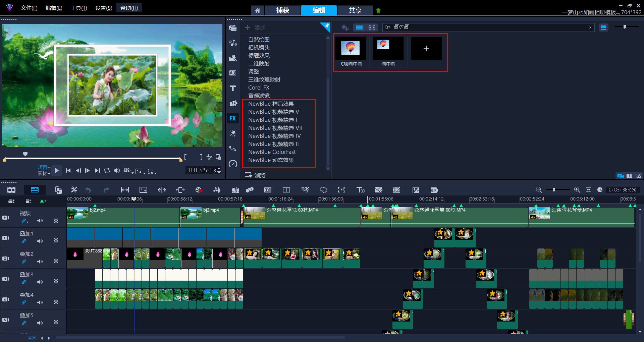
Task: Expand the 360 video dropdown arrow
Action: [x=132, y=173]
